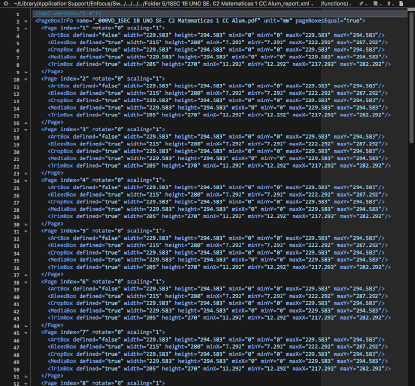Click the TrimBox line on line 29
This screenshot has width=415, height=386.
click(219, 216)
